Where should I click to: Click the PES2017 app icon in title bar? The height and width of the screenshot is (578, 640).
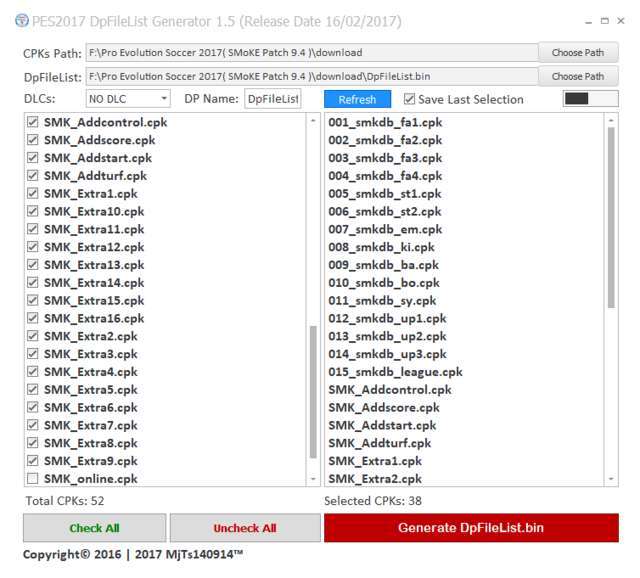[x=22, y=20]
